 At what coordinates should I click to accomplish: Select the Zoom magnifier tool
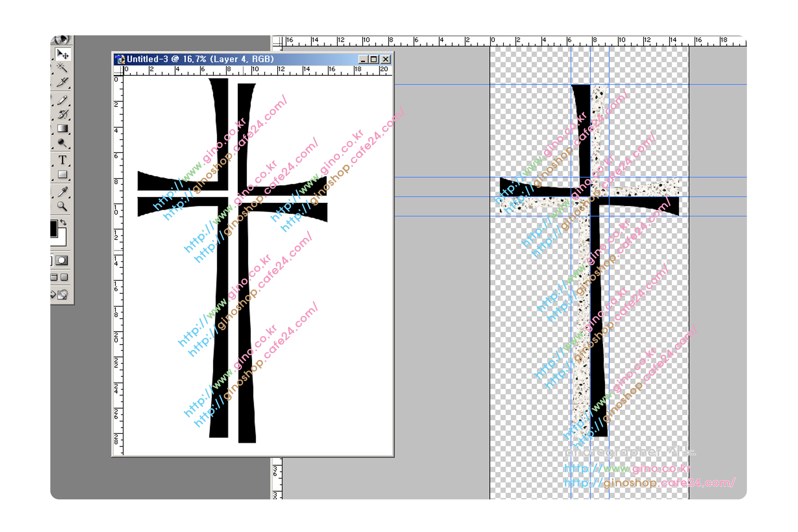point(62,206)
